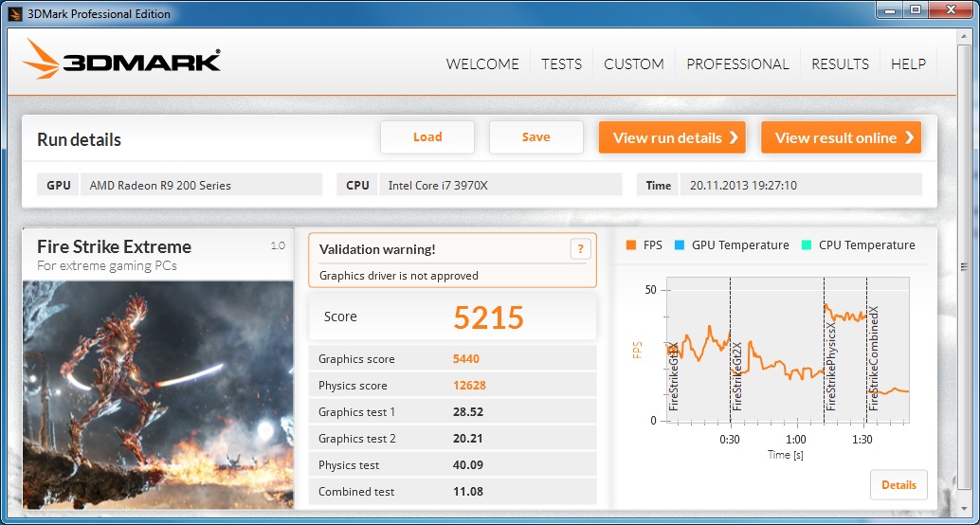
Task: Click the CPU Temperature legend label
Action: pyautogui.click(x=867, y=245)
